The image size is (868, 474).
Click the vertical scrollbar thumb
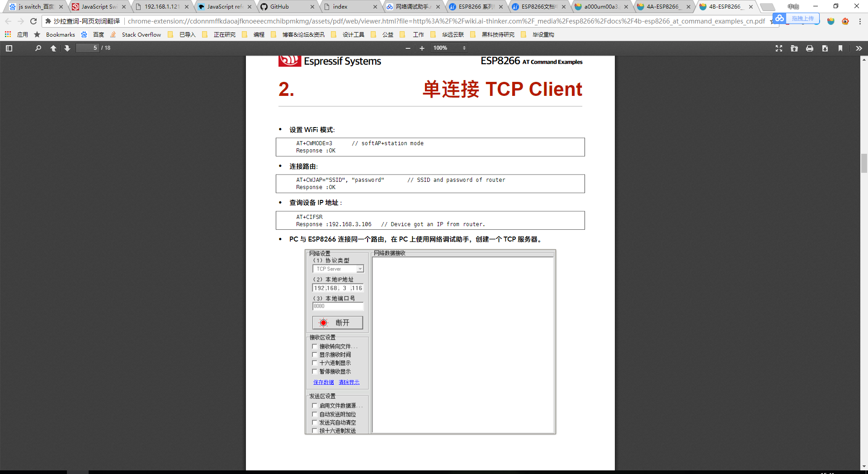point(864,163)
